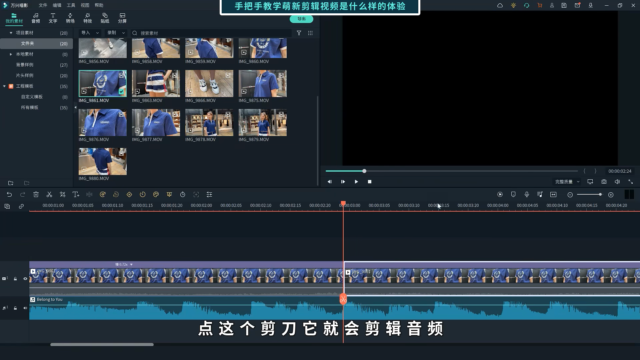Collapse the 工程模板 tree node

click(4, 86)
